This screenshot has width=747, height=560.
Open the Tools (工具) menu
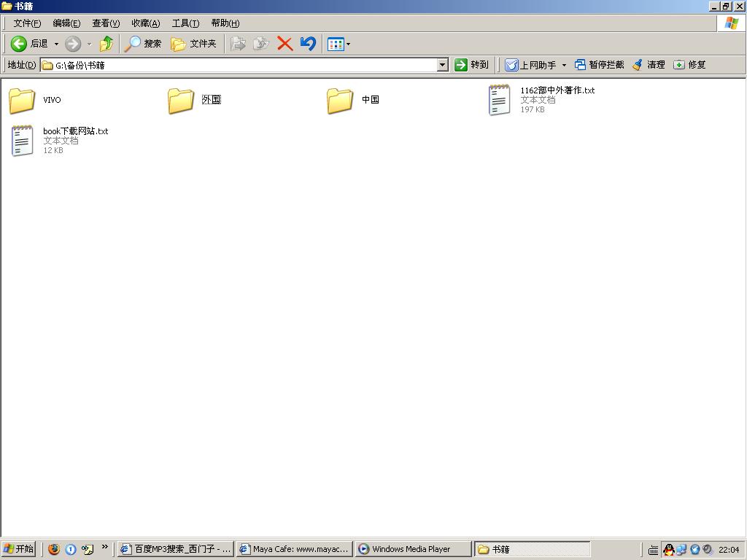pos(185,23)
